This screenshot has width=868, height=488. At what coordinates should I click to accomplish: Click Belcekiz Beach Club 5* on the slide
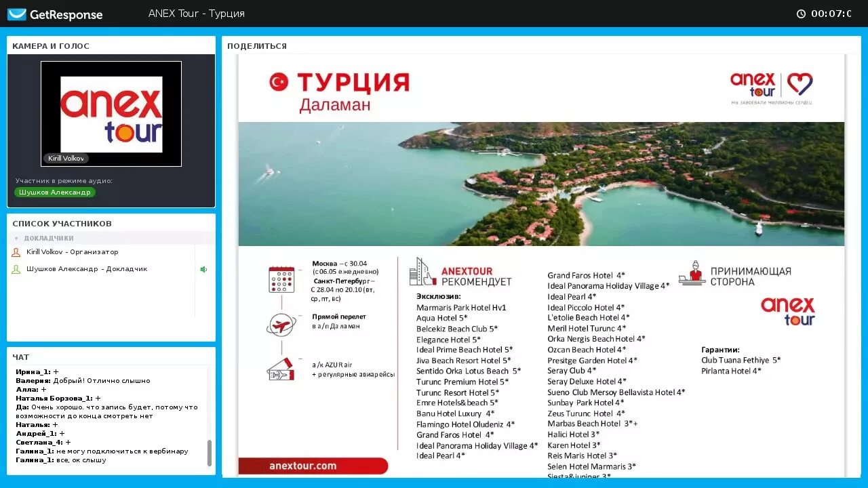click(457, 329)
